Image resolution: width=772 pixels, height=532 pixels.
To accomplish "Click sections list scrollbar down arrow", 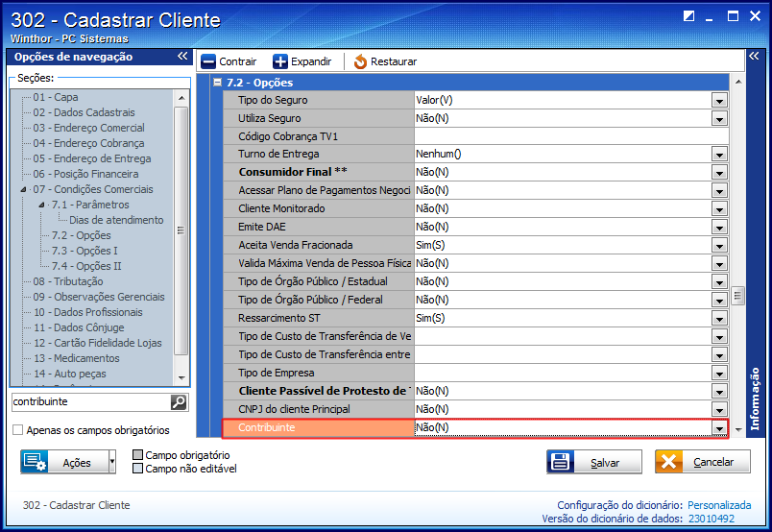I will tap(181, 378).
